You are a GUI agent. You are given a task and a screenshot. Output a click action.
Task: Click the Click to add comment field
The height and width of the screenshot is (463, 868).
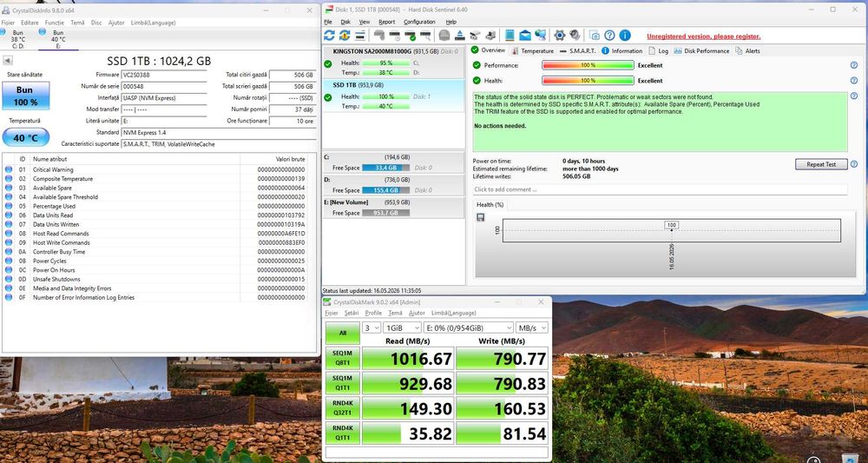coord(660,189)
